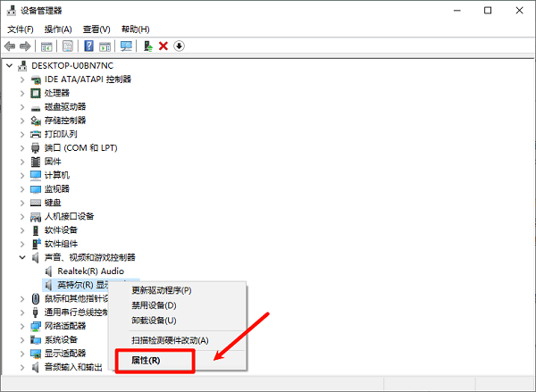Expand the 磁盘驱动器 node
Image resolution: width=536 pixels, height=392 pixels.
(22, 107)
